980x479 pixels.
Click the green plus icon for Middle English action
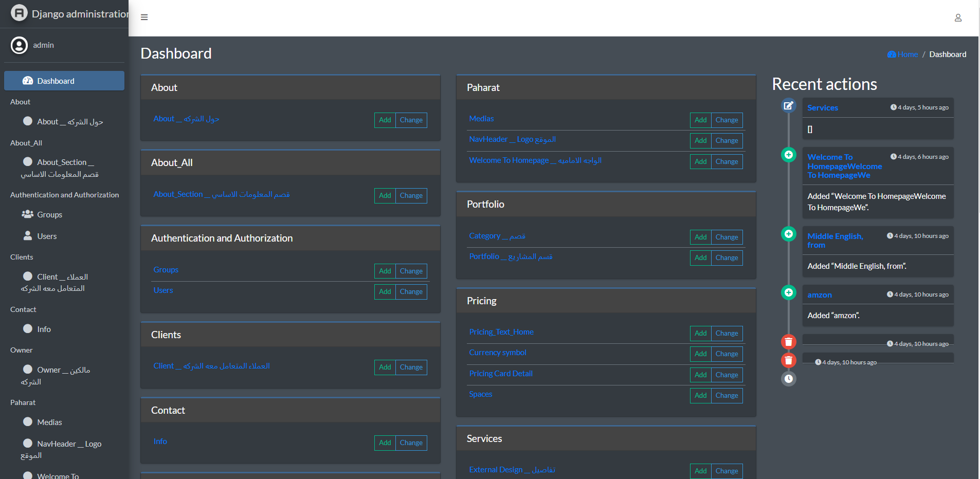[788, 234]
